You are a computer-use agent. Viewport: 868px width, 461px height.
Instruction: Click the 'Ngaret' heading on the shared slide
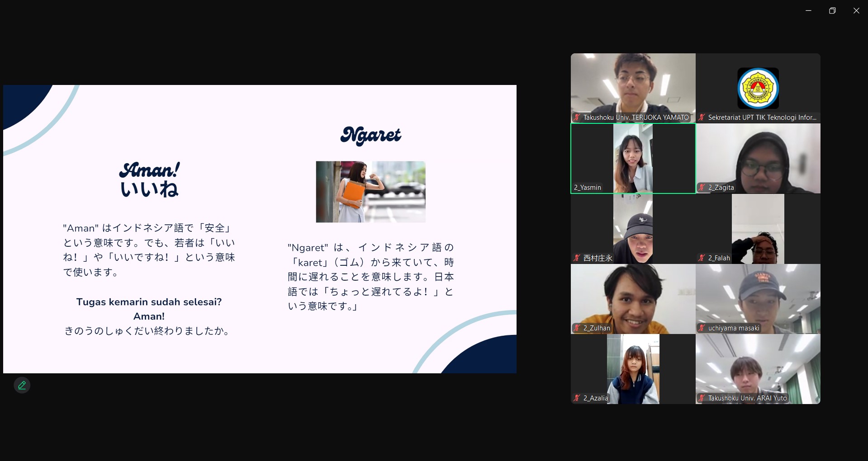371,135
